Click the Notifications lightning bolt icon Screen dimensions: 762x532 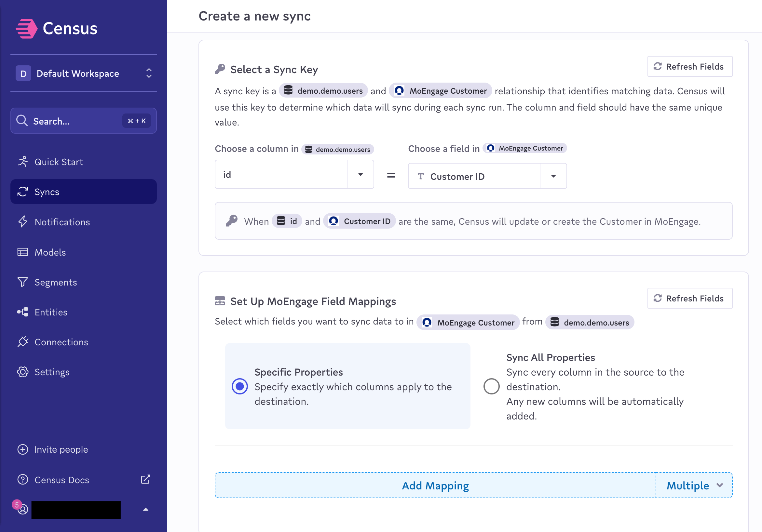(22, 221)
